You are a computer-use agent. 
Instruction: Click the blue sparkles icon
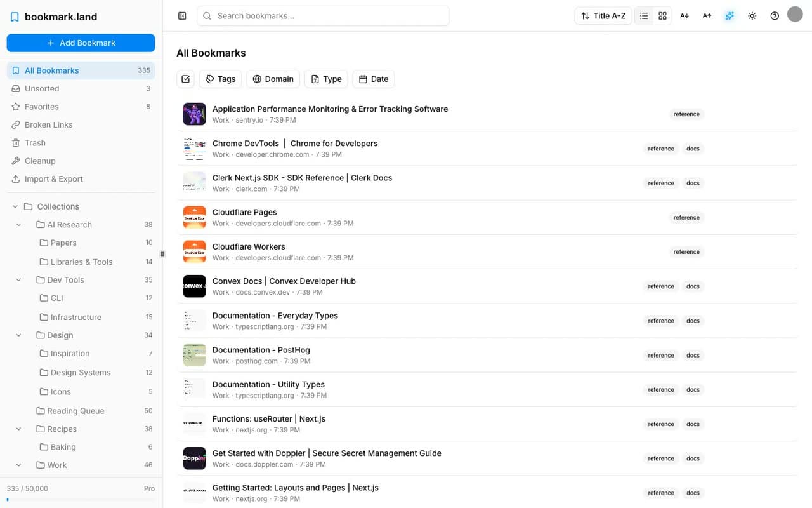[730, 16]
